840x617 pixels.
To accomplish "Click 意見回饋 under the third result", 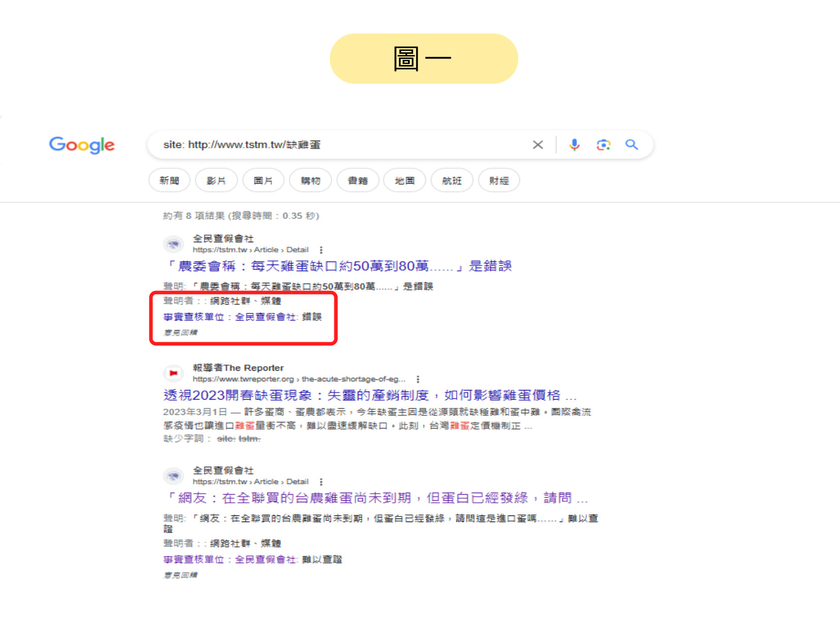I will pyautogui.click(x=180, y=575).
